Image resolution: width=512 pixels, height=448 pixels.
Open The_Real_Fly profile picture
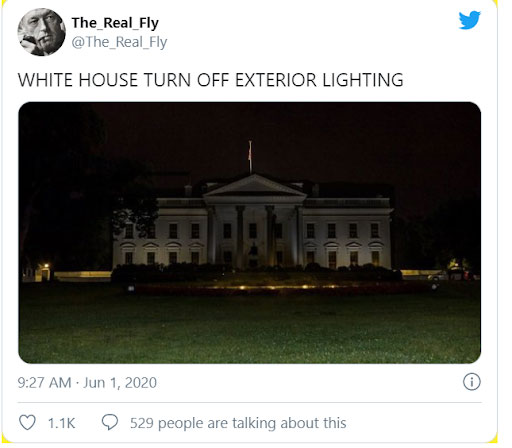pyautogui.click(x=41, y=32)
